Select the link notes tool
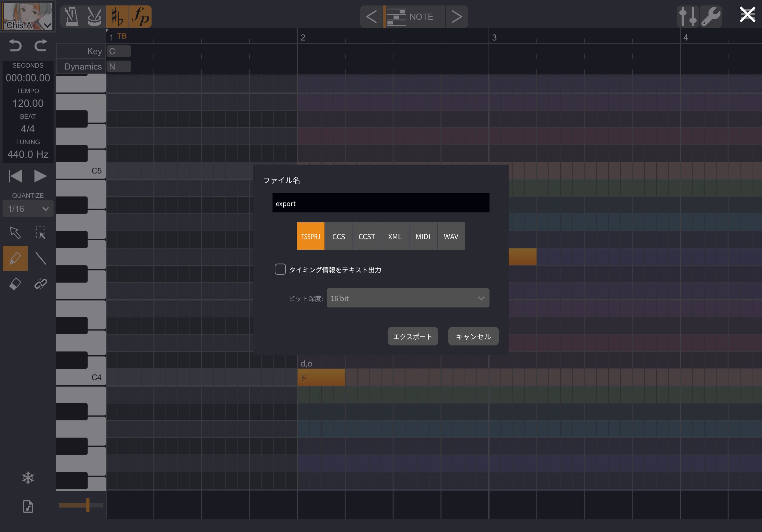Screen dimensions: 762x532 point(41,284)
